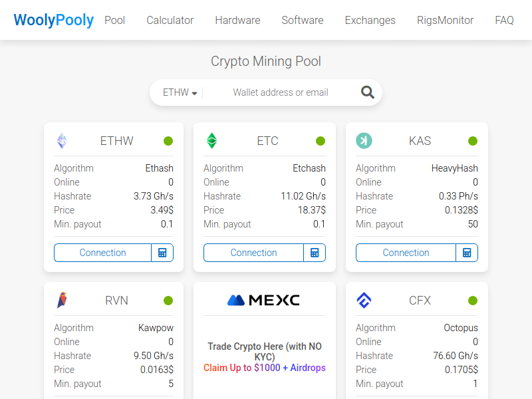532x399 pixels.
Task: Click the CFX Conflux logo icon
Action: (364, 301)
